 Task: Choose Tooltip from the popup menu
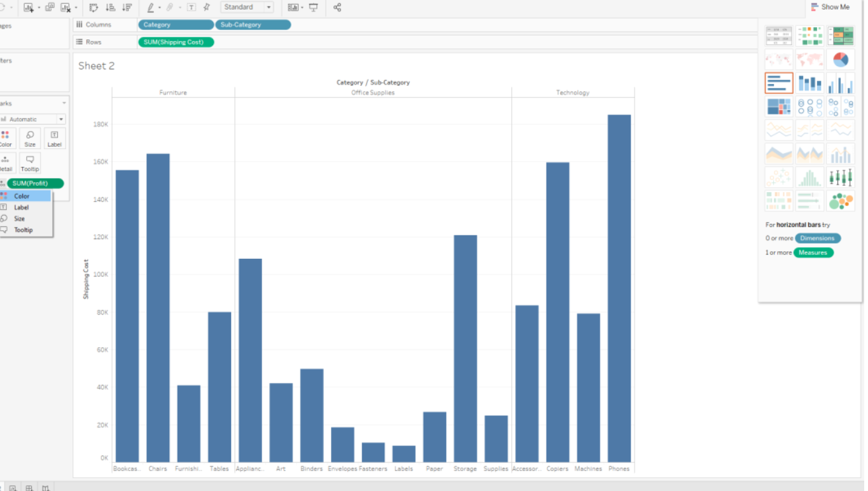(24, 230)
